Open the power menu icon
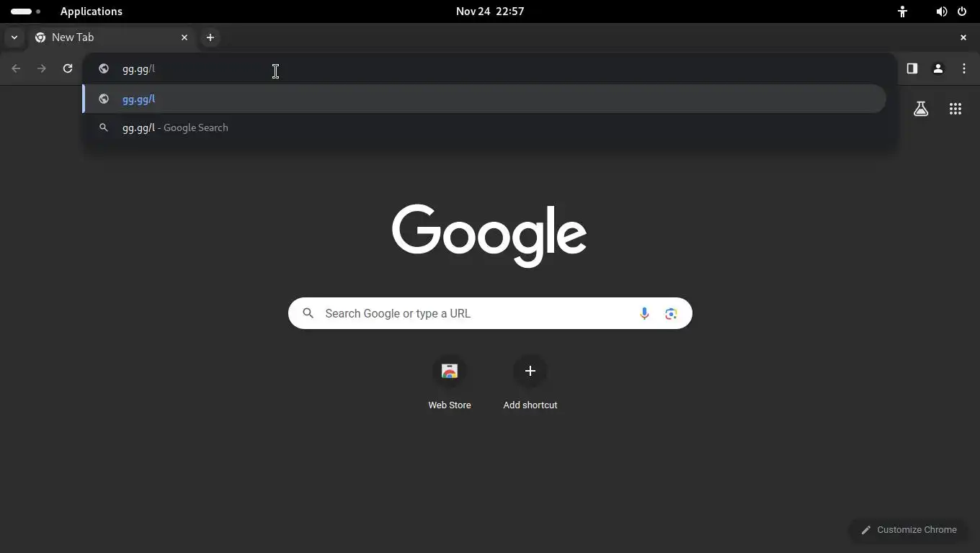The height and width of the screenshot is (553, 980). click(x=962, y=12)
